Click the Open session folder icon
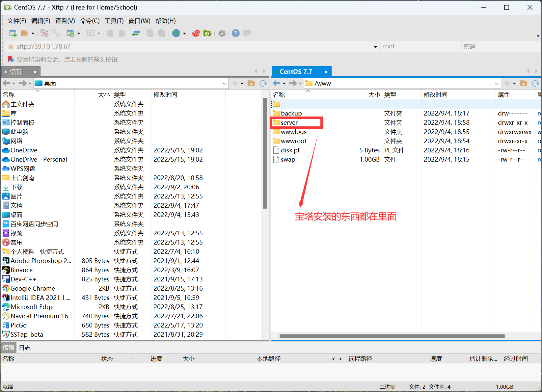The height and width of the screenshot is (392, 542). click(x=24, y=33)
